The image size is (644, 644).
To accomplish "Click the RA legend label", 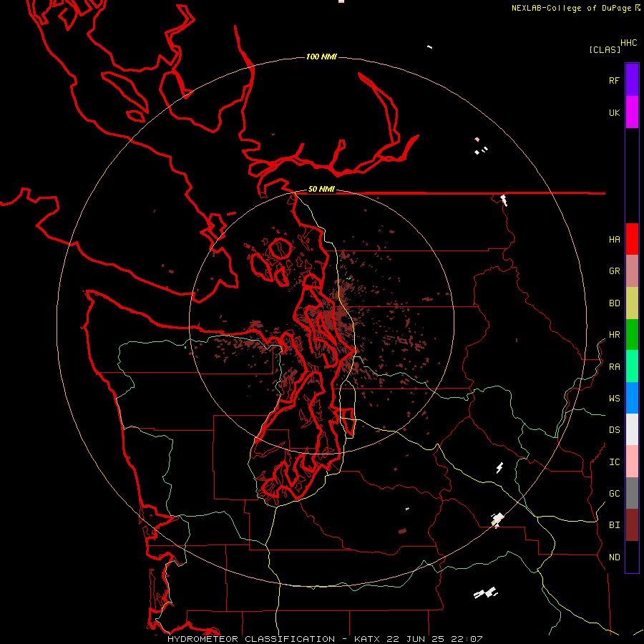I will click(615, 367).
